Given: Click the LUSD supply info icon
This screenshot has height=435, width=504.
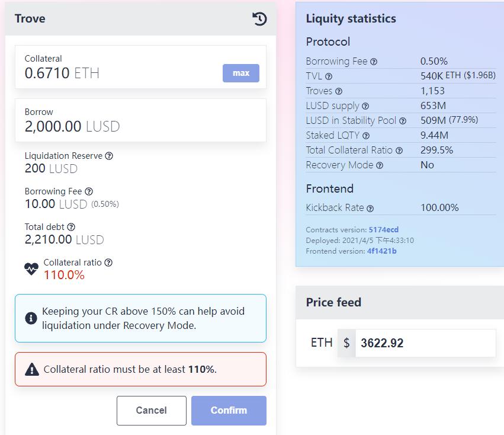Looking at the screenshot, I should click(365, 106).
